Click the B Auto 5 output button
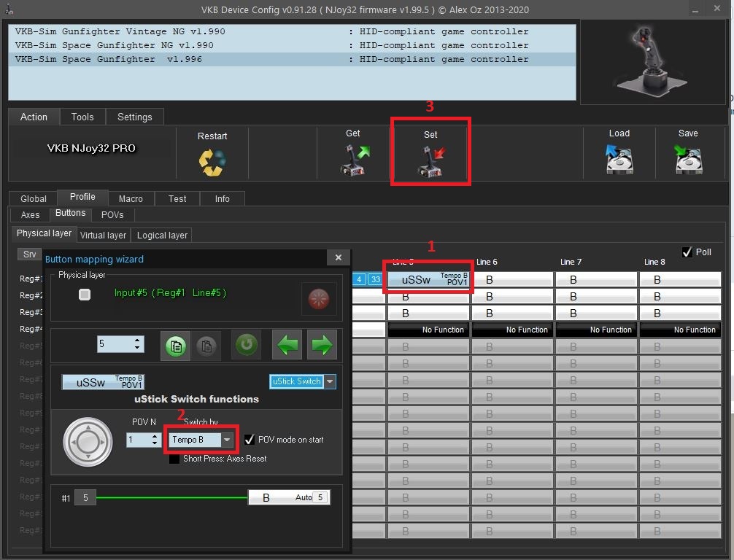This screenshot has width=734, height=560. pos(289,497)
